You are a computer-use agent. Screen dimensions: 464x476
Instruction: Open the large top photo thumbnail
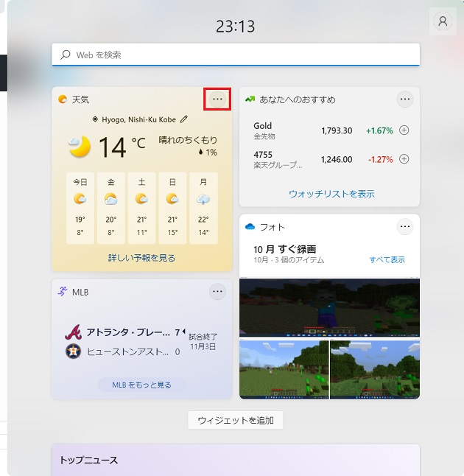[x=329, y=307]
